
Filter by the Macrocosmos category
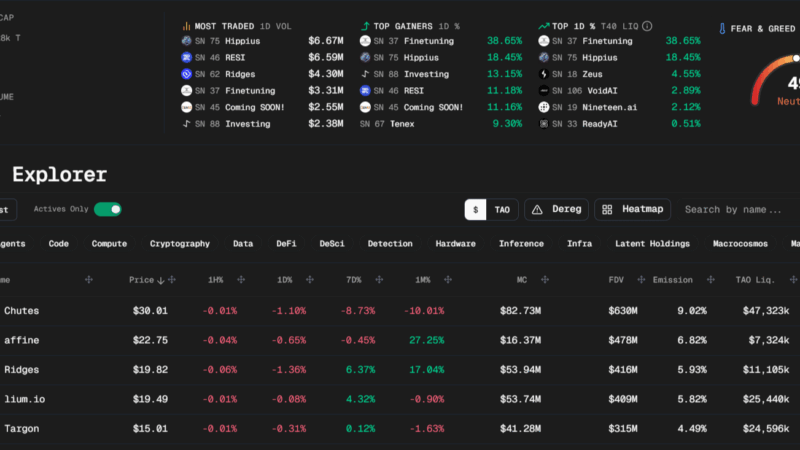(x=740, y=244)
